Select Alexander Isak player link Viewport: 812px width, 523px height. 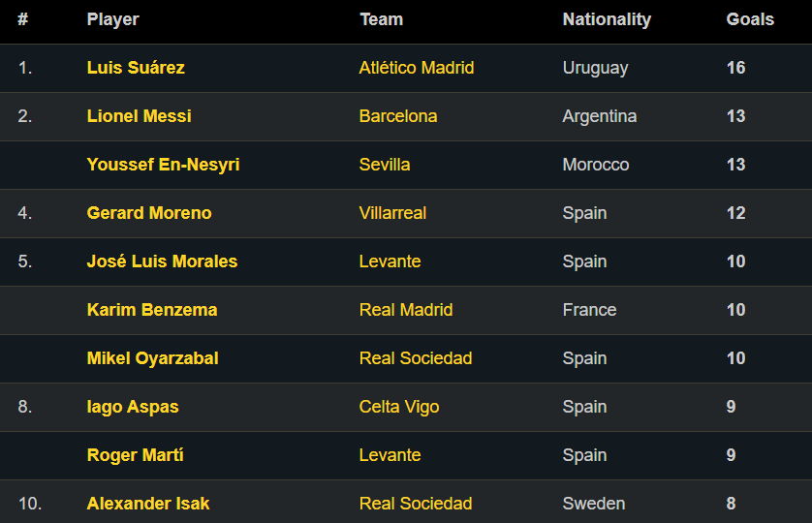click(x=148, y=504)
